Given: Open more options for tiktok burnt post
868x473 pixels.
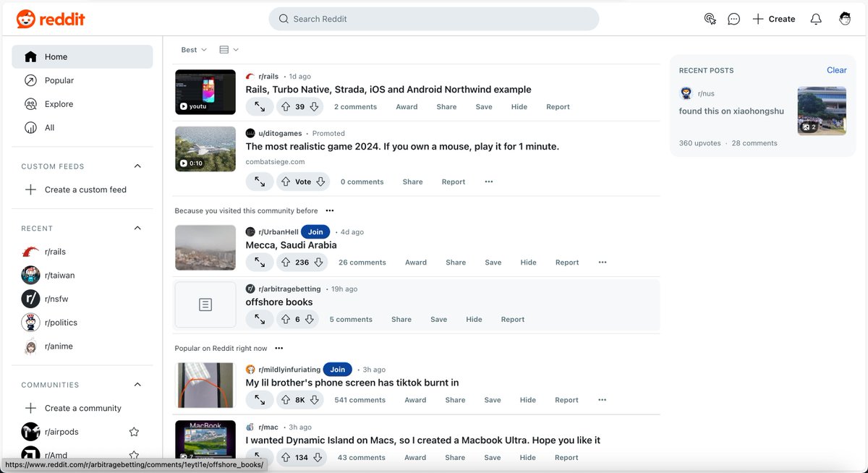Looking at the screenshot, I should coord(603,400).
